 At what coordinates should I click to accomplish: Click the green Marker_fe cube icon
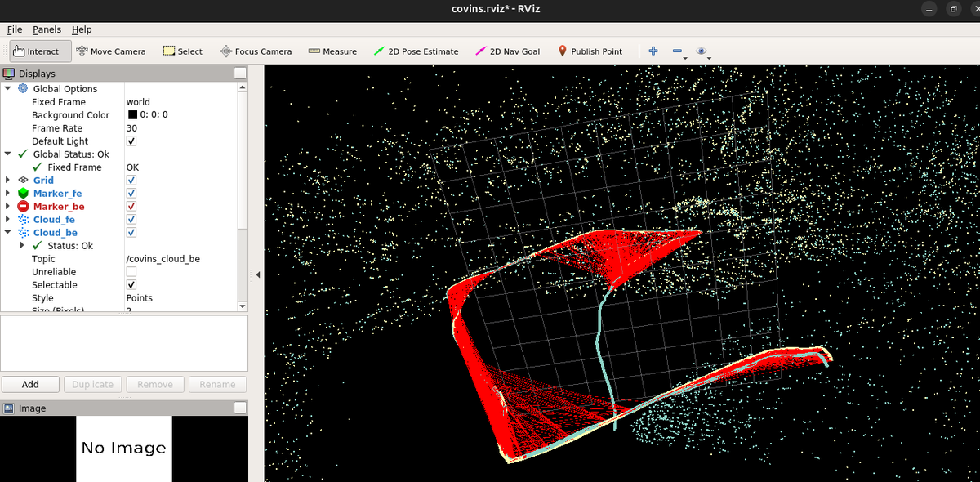pyautogui.click(x=23, y=193)
